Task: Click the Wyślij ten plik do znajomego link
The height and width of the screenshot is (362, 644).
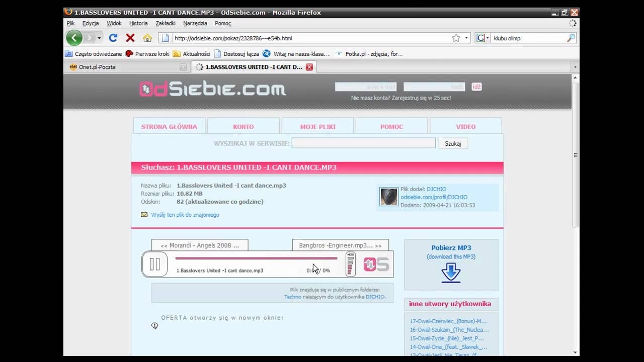Action: click(x=185, y=215)
